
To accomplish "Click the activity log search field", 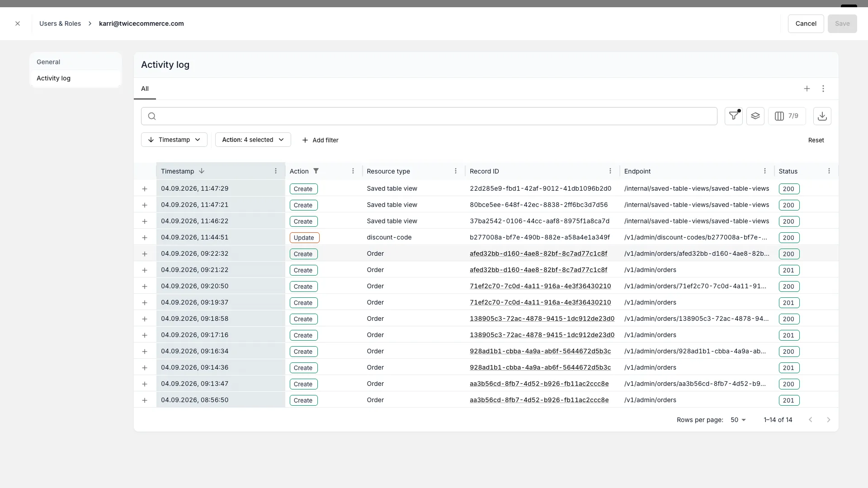I will coord(429,116).
